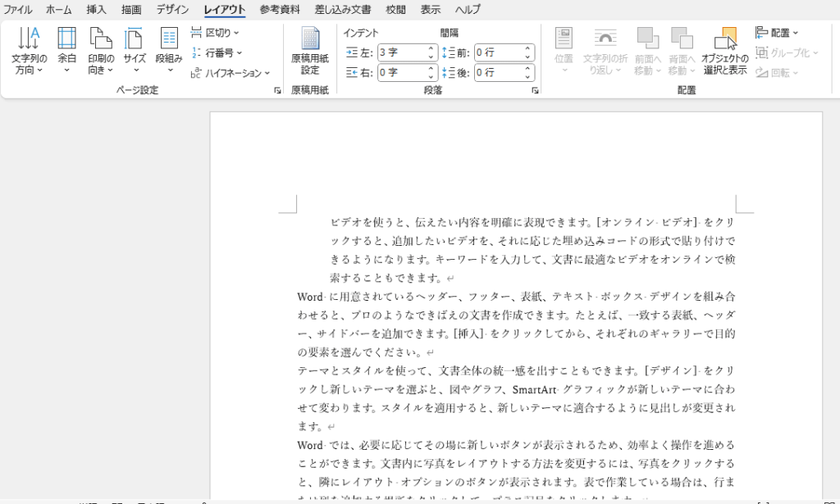Screen dimensions: 840x504
Task: Open the ファイル tab
Action: click(x=17, y=10)
